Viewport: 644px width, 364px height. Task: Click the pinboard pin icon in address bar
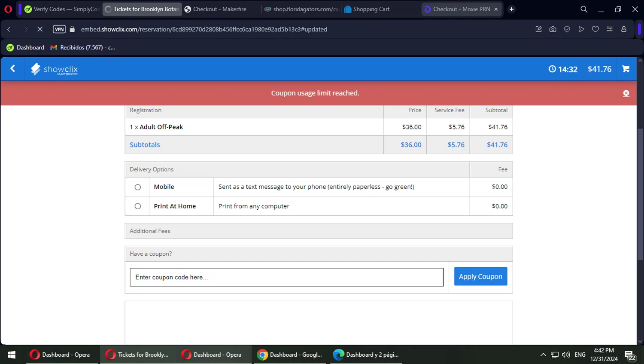pos(538,29)
